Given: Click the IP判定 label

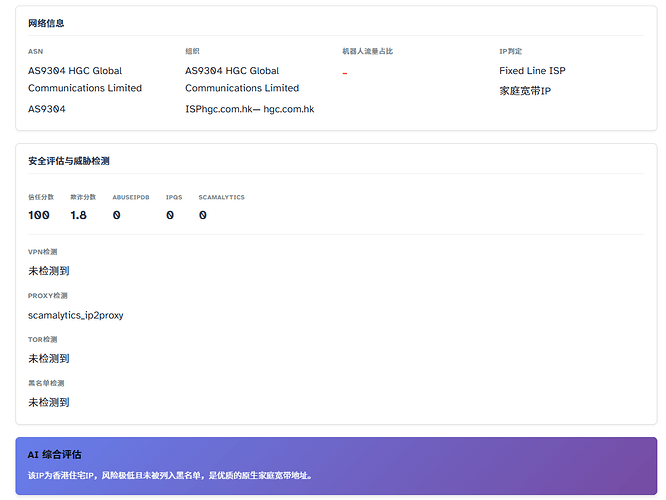Looking at the screenshot, I should tap(510, 51).
